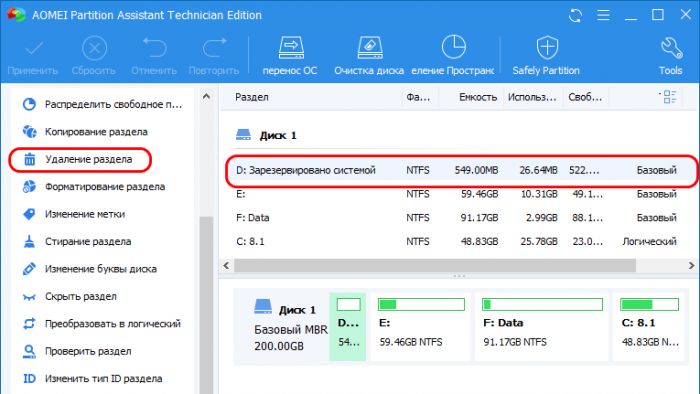Refresh the disk list with the reload icon
Image resolution: width=700 pixels, height=394 pixels.
coord(575,16)
